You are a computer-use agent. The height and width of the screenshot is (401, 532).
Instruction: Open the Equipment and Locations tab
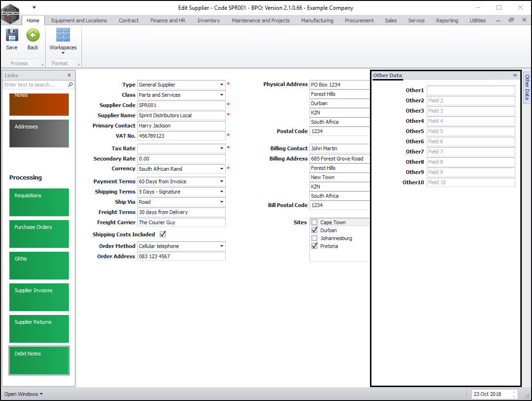click(79, 20)
